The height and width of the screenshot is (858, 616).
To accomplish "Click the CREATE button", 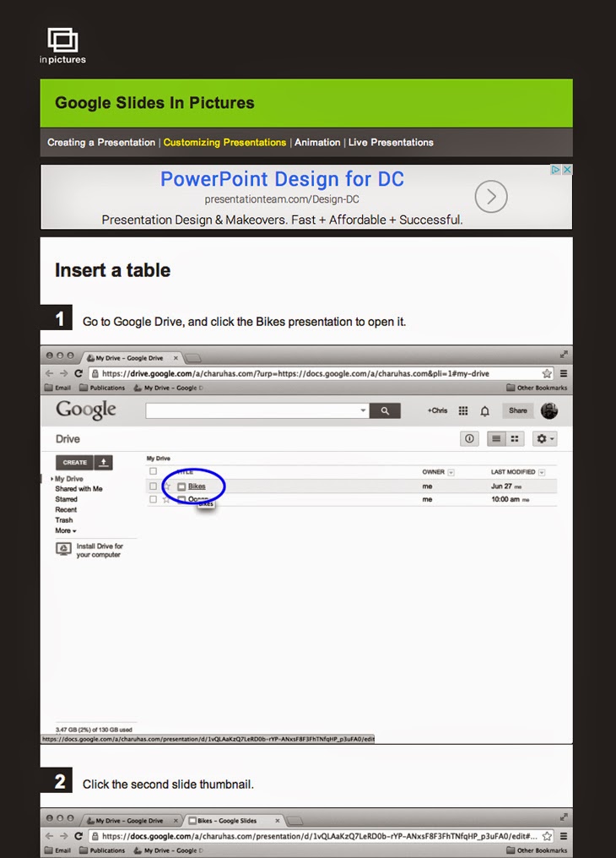I will 74,463.
